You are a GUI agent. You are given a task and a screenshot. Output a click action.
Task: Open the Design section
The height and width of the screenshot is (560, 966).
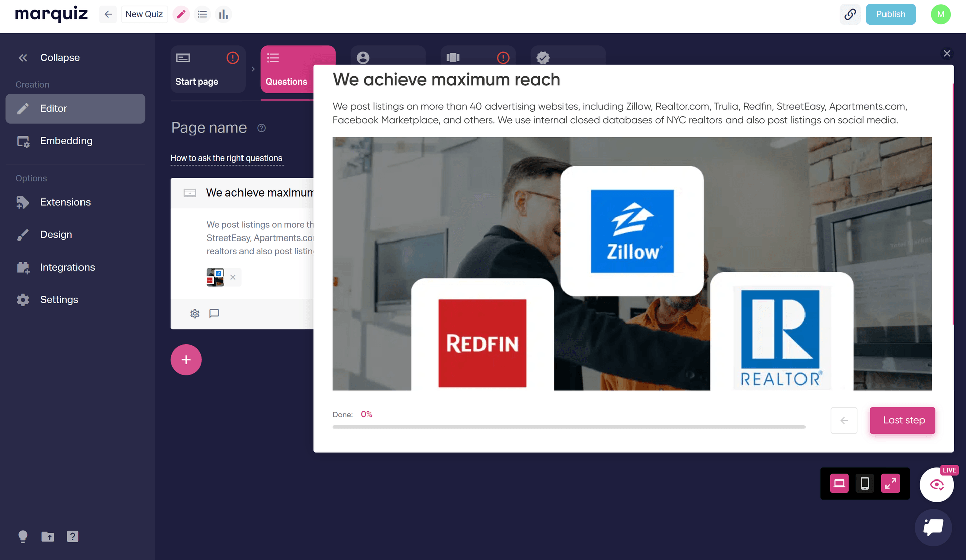75,234
